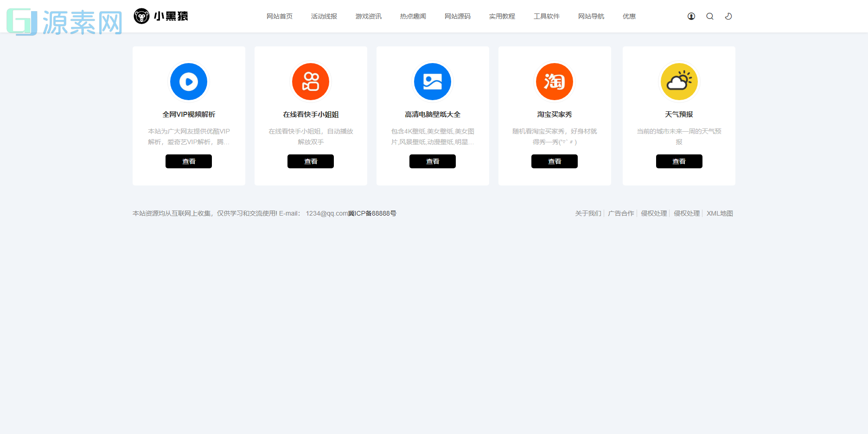Open the 游戏资讯 navigation item
The image size is (868, 434).
coord(368,16)
